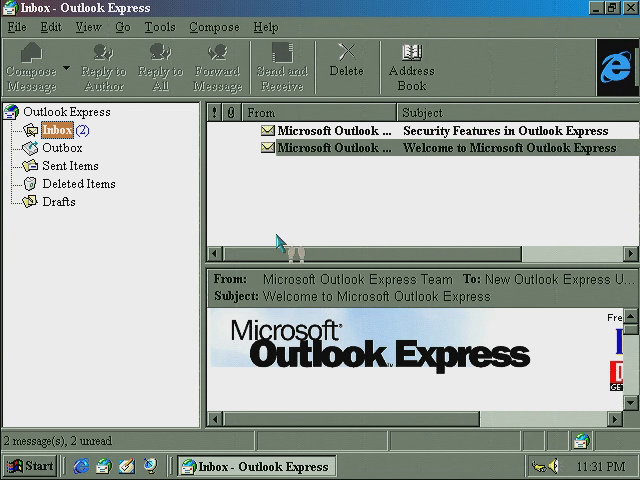Select the Drafts folder
The image size is (640, 480).
pyautogui.click(x=59, y=202)
